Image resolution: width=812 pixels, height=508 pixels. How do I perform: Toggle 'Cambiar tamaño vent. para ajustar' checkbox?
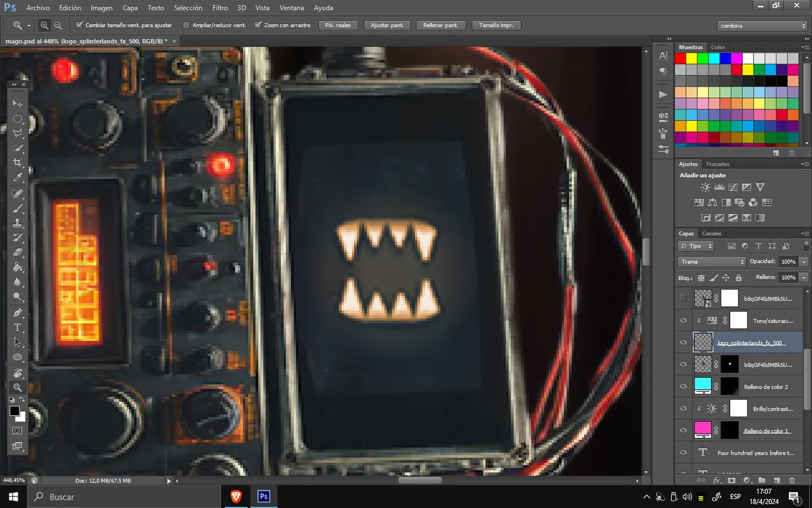click(x=79, y=25)
